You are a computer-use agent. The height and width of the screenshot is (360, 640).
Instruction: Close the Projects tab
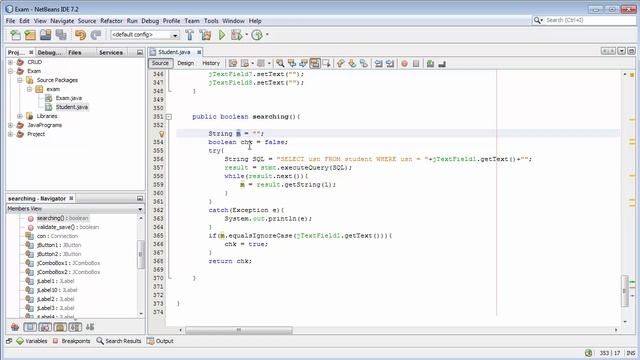pyautogui.click(x=31, y=52)
